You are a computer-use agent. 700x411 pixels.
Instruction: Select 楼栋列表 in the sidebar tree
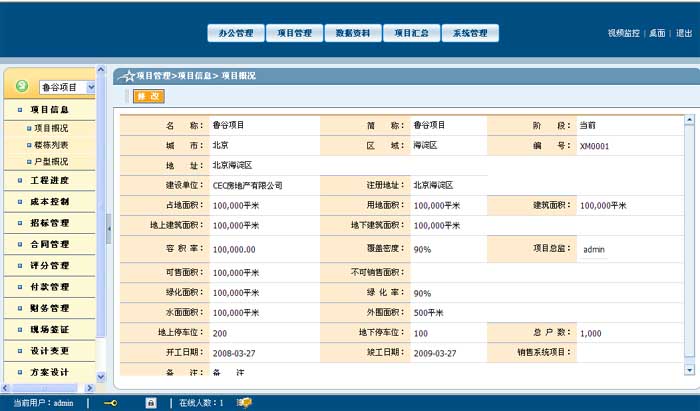coord(51,145)
